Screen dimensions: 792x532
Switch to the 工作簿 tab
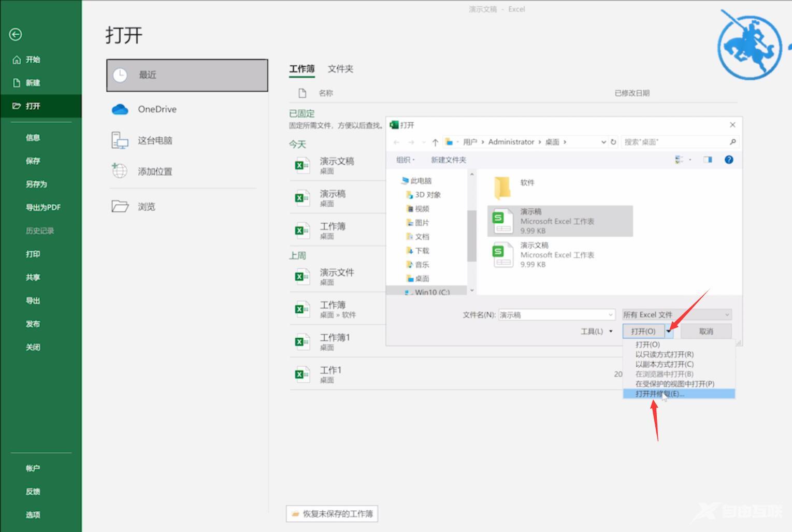coord(302,69)
